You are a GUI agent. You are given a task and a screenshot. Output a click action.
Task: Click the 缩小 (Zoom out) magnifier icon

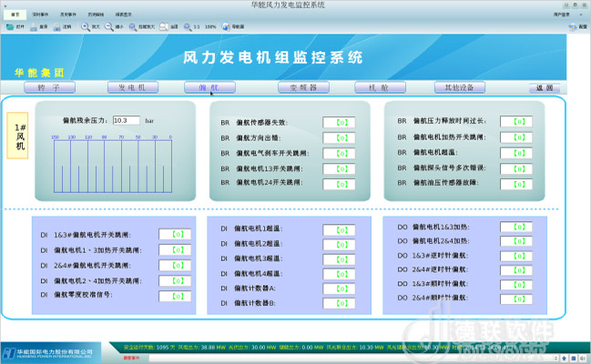pos(108,27)
